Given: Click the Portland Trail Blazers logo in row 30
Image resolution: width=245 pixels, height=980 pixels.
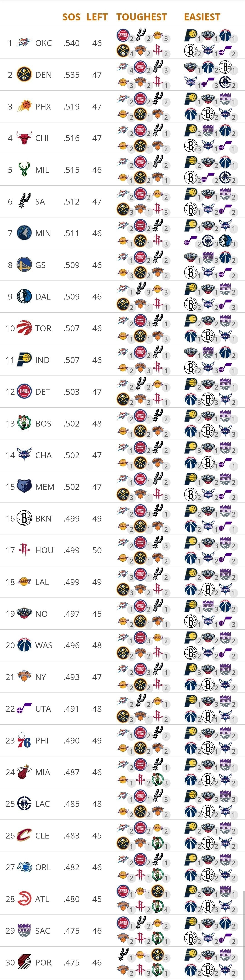Looking at the screenshot, I should [x=24, y=962].
